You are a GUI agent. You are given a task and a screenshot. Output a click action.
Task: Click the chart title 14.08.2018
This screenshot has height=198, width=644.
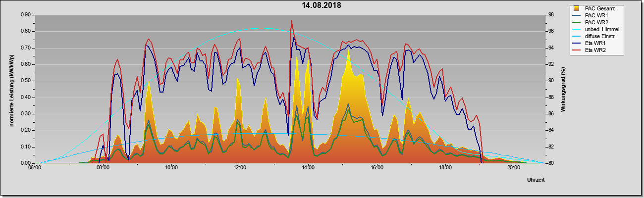click(x=322, y=5)
